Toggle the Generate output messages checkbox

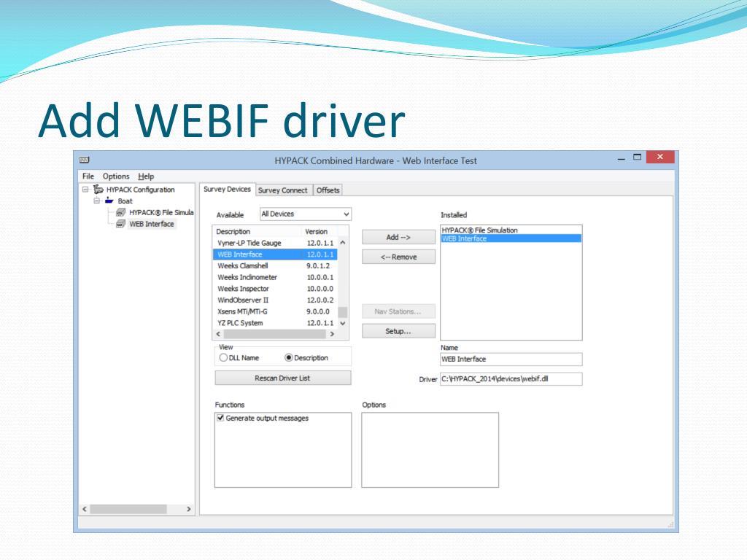pyautogui.click(x=220, y=418)
